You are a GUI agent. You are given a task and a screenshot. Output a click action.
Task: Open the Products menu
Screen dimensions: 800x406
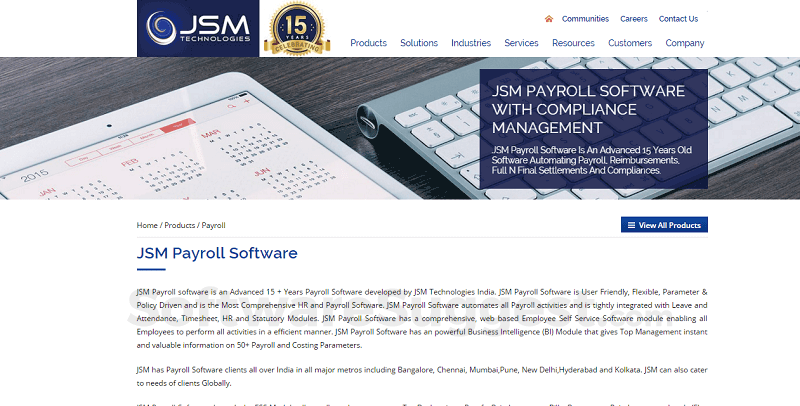(x=368, y=43)
